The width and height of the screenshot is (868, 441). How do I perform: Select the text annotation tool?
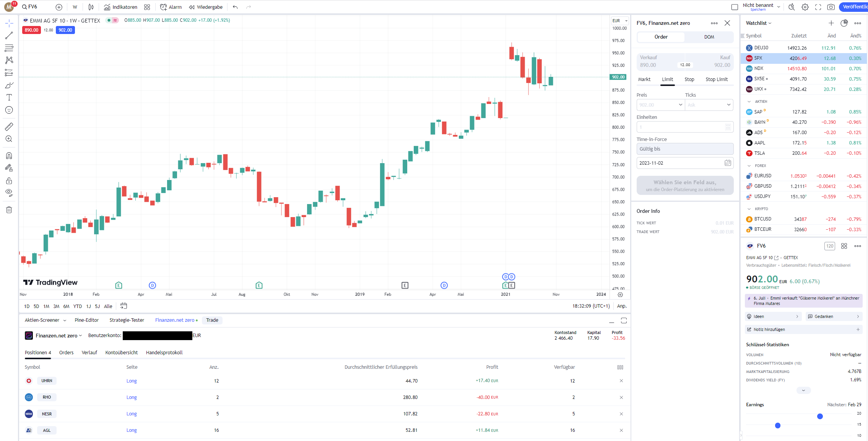click(9, 97)
